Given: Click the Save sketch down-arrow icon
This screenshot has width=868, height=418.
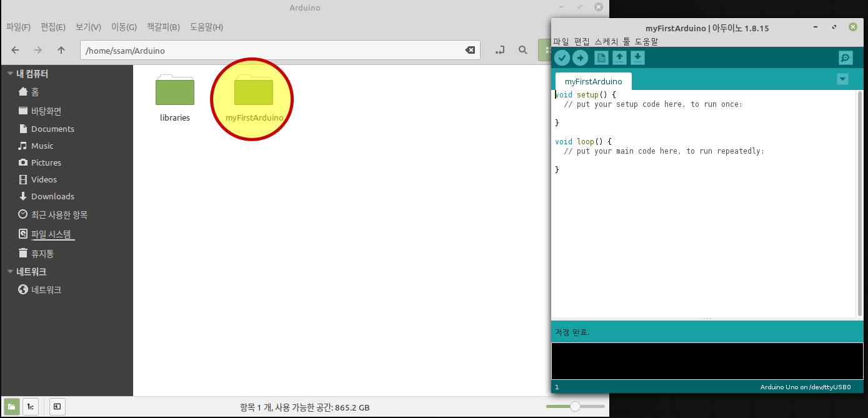Looking at the screenshot, I should [637, 58].
